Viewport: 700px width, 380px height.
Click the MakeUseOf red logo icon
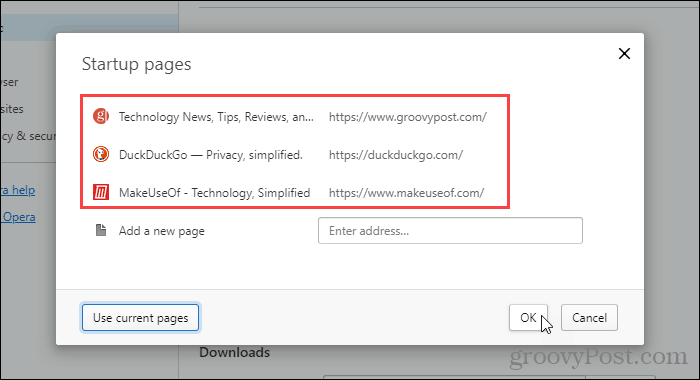[101, 192]
